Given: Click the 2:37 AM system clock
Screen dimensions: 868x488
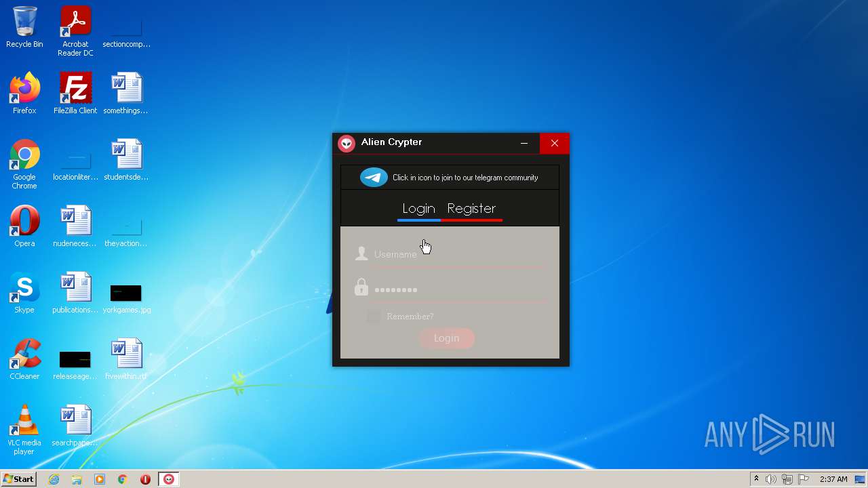Looking at the screenshot, I should (833, 479).
